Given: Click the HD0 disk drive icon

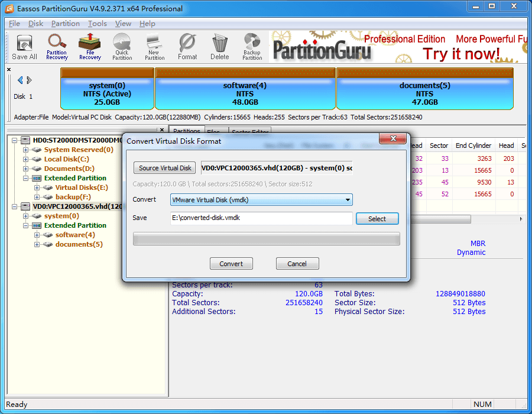Looking at the screenshot, I should click(x=25, y=140).
